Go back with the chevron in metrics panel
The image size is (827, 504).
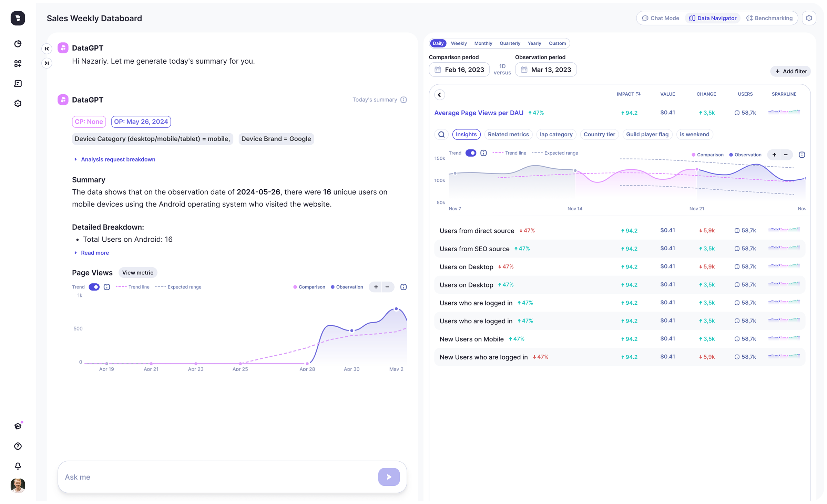click(440, 95)
